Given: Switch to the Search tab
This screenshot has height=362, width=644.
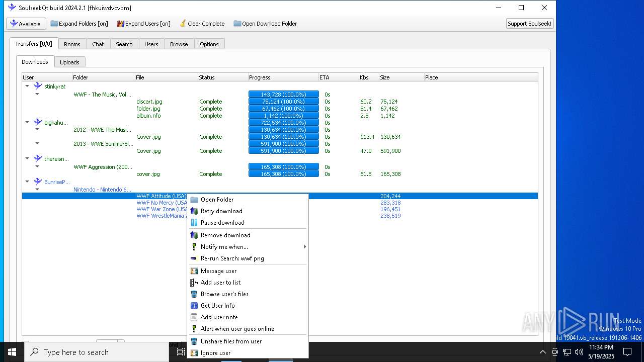Looking at the screenshot, I should point(124,44).
